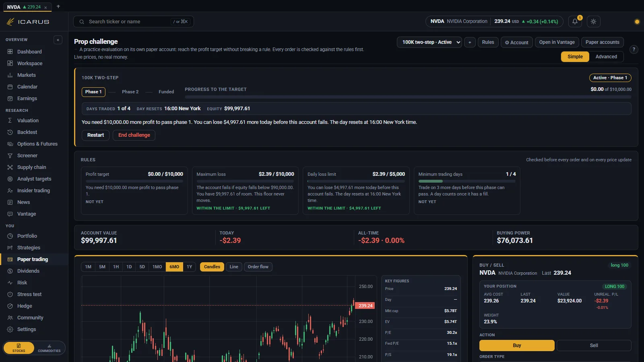Click End challenge button
Viewport: 644px width, 362px height.
click(x=134, y=135)
